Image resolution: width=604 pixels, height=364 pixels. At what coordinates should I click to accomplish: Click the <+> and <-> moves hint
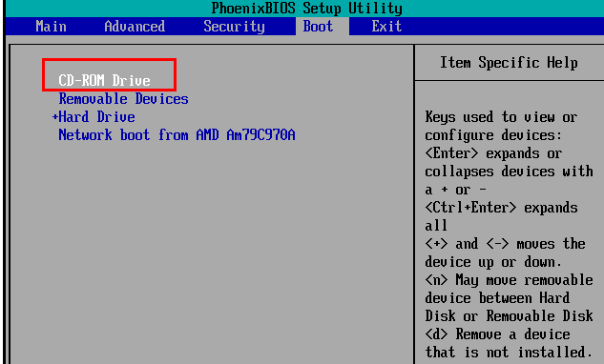point(505,244)
